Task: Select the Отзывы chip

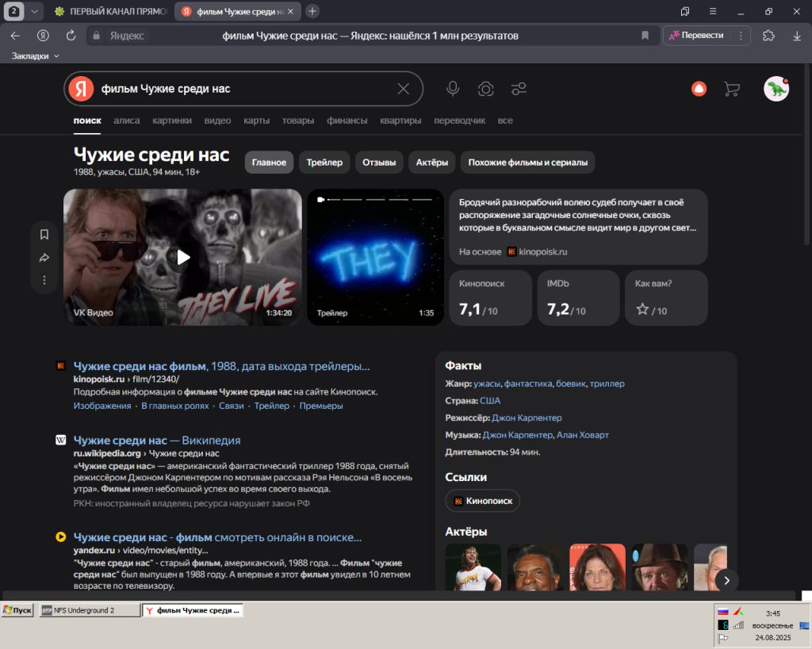Action: click(x=379, y=162)
